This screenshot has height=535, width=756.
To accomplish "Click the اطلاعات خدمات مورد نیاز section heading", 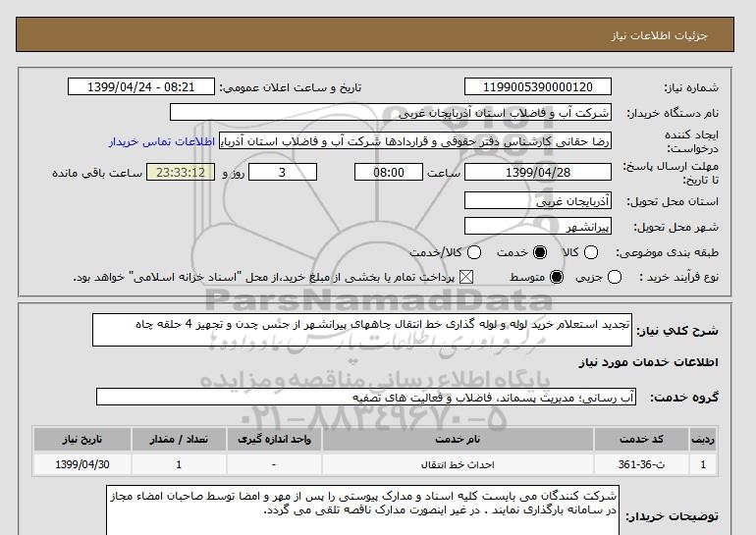I will pos(648,362).
